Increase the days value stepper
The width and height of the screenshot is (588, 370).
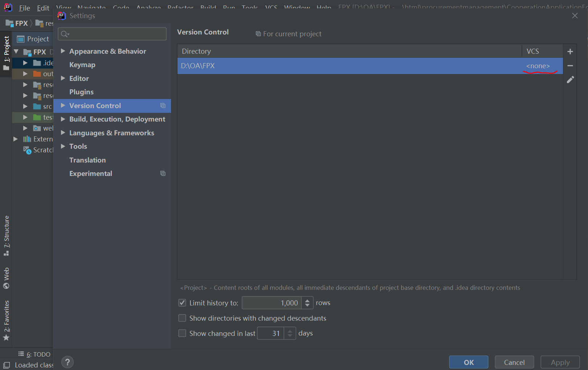[290, 330]
